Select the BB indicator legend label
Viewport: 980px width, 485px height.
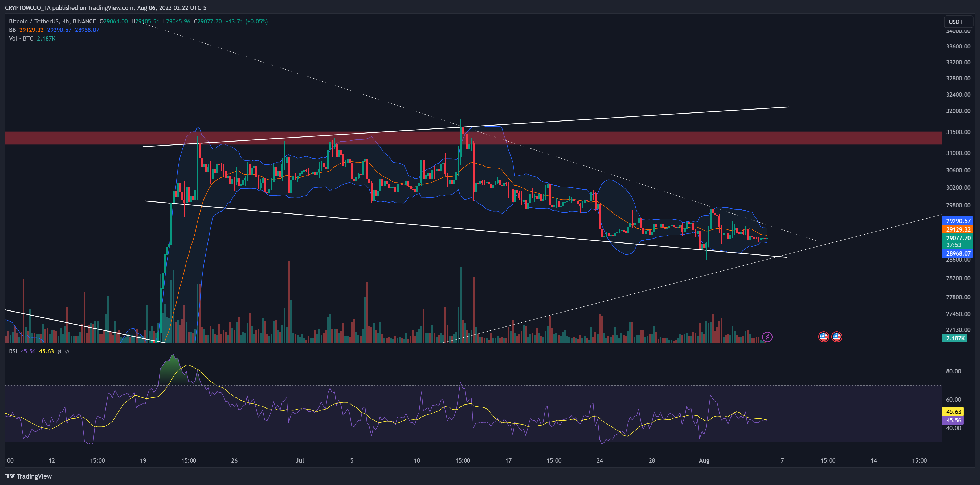point(13,30)
